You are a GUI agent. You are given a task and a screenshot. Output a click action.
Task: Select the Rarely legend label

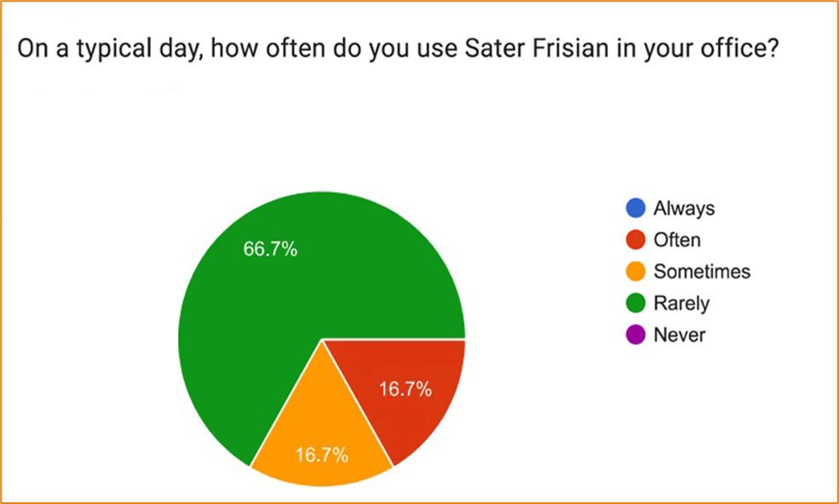[681, 304]
